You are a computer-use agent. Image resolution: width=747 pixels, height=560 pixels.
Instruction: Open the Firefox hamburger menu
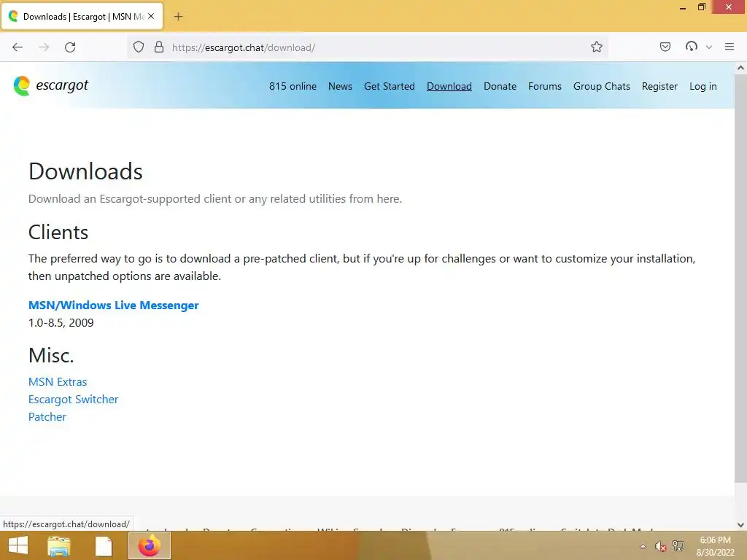coord(729,47)
